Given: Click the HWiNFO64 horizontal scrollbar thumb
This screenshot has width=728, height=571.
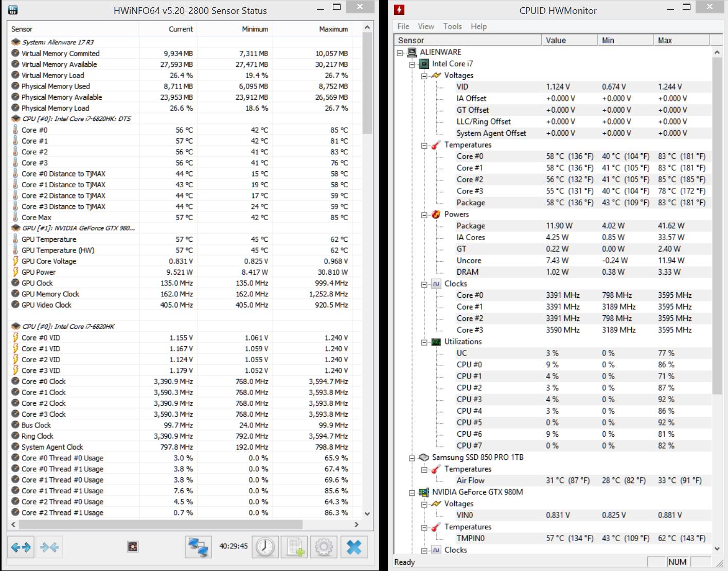Looking at the screenshot, I should point(161,524).
